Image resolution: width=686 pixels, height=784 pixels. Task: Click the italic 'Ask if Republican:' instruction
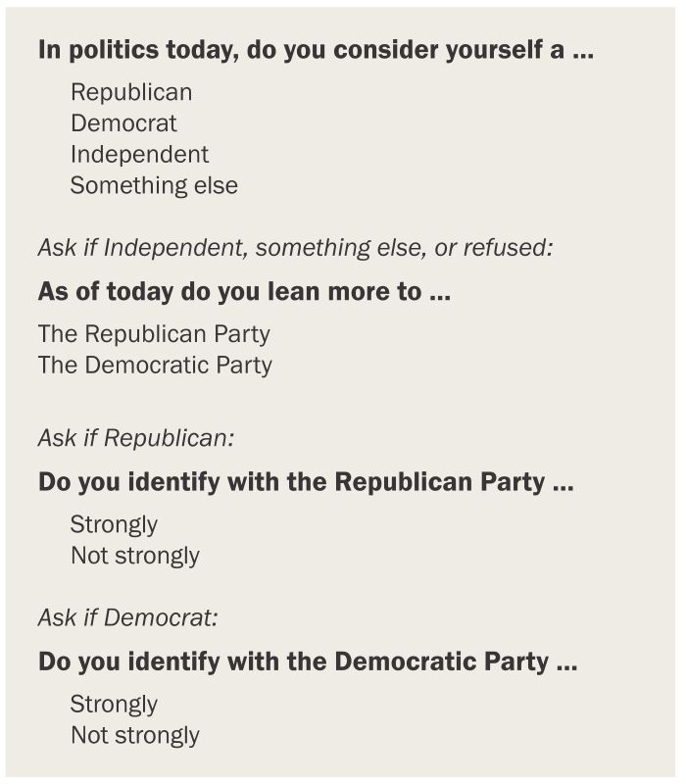point(136,437)
